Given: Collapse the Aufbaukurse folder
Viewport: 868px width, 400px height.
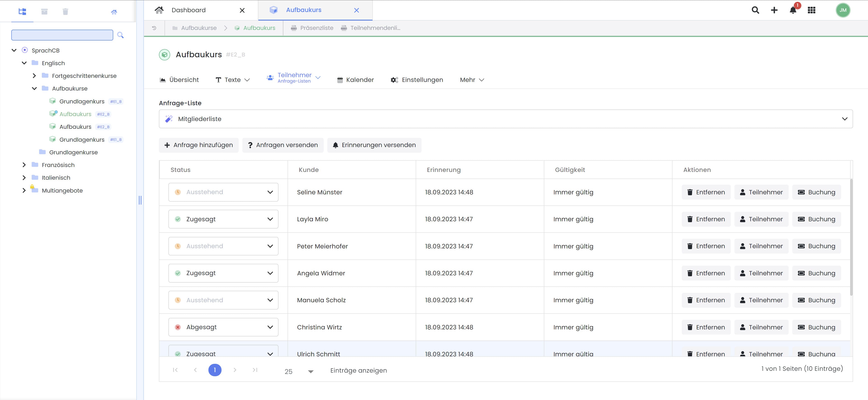Looking at the screenshot, I should coord(34,88).
